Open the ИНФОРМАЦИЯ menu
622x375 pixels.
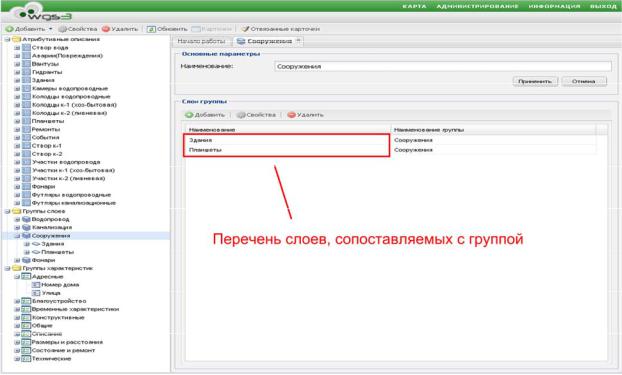point(554,6)
